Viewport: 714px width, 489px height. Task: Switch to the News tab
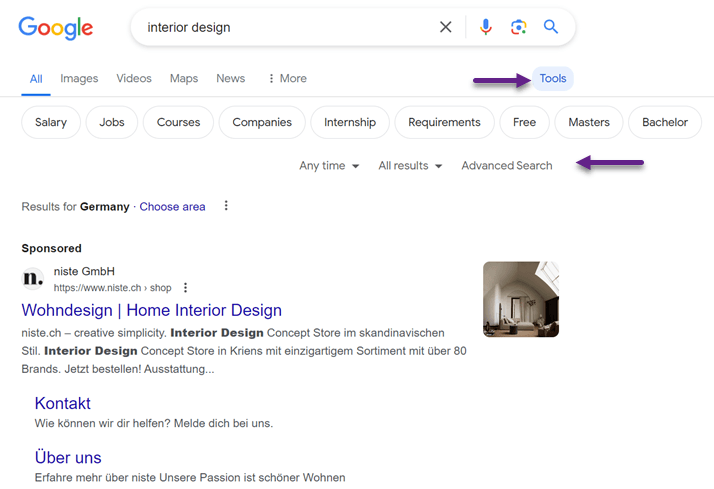click(230, 78)
